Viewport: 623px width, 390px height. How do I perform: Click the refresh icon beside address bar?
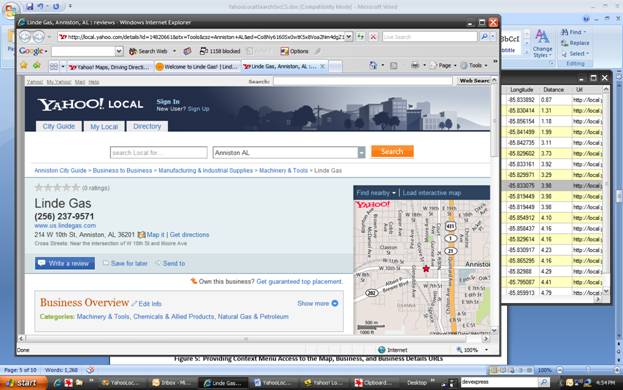360,37
